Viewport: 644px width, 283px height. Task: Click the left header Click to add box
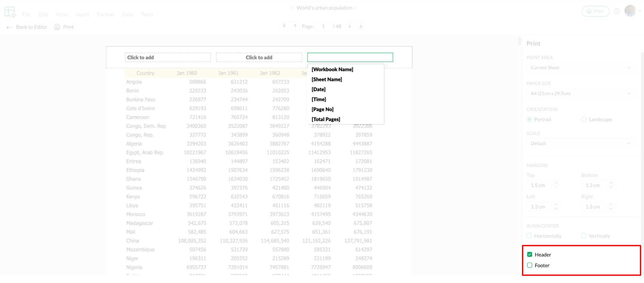pyautogui.click(x=168, y=57)
